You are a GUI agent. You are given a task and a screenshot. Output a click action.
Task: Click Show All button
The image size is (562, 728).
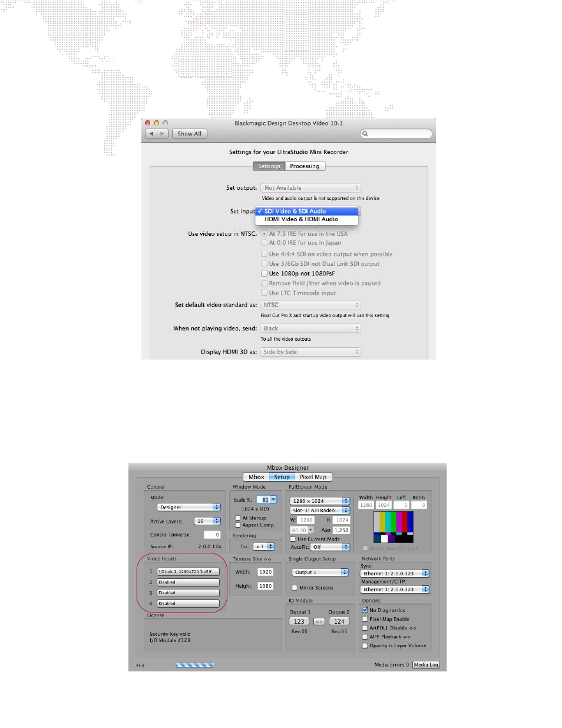point(189,134)
